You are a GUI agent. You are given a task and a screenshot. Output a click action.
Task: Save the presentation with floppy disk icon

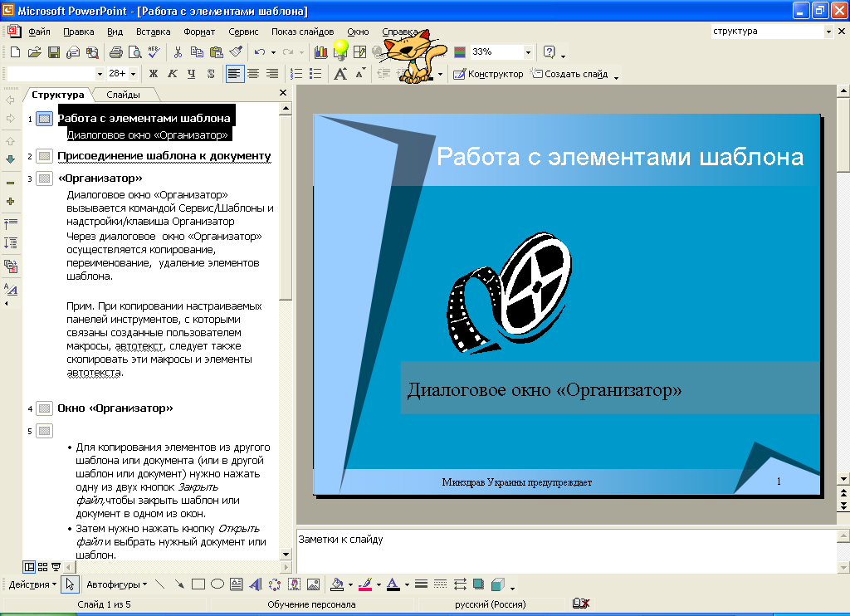tap(53, 52)
